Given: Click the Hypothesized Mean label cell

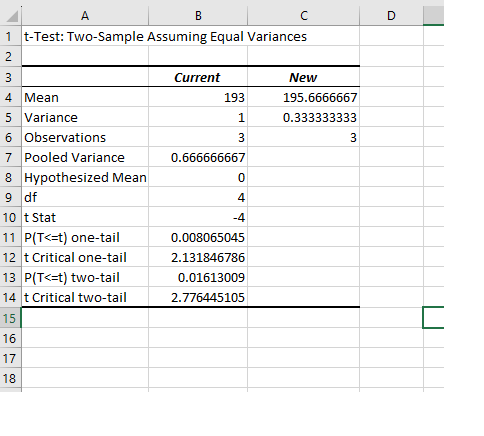Looking at the screenshot, I should [x=85, y=177].
